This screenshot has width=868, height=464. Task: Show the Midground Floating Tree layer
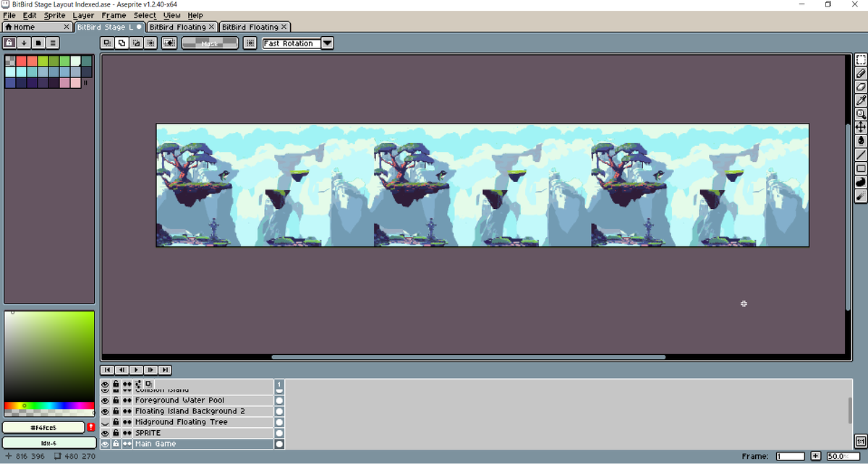pos(105,422)
